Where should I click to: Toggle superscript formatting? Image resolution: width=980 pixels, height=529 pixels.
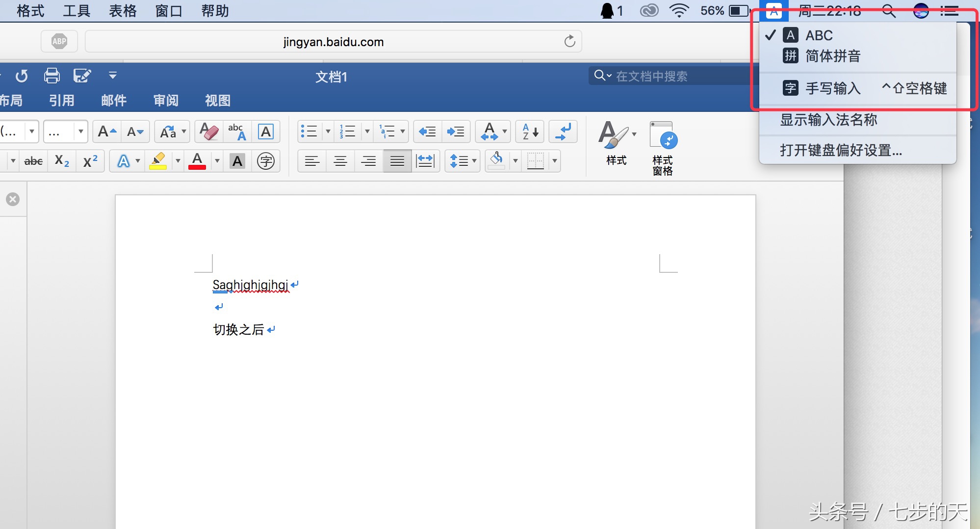coord(90,161)
